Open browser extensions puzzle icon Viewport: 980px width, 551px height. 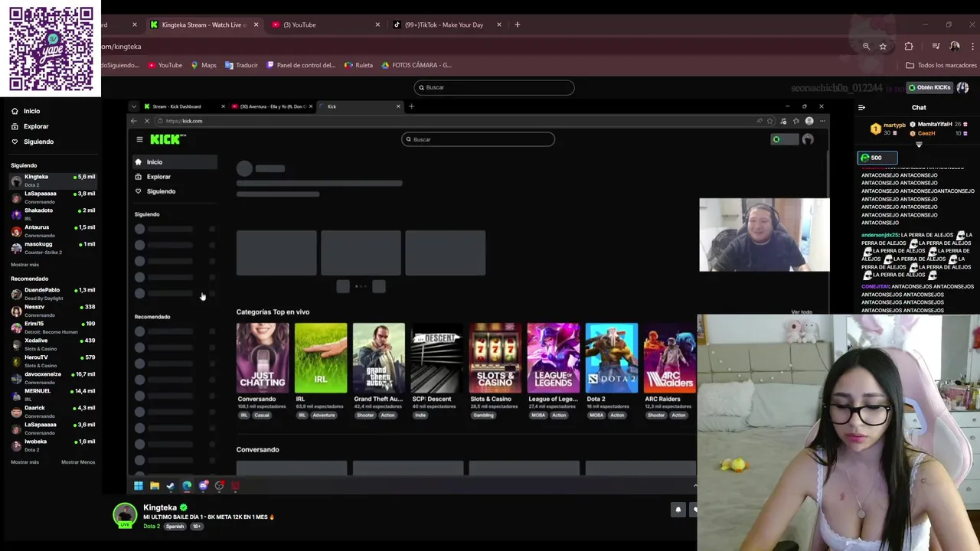909,46
